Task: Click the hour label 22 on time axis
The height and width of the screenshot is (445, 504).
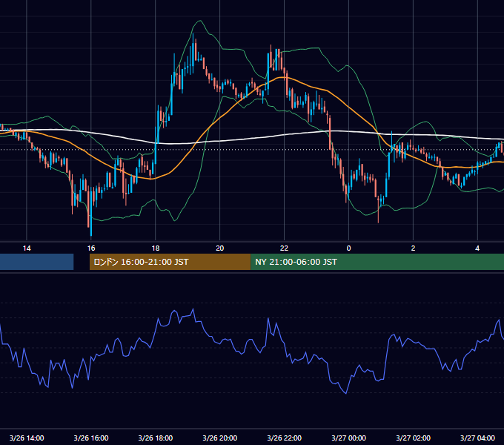Action: click(284, 248)
